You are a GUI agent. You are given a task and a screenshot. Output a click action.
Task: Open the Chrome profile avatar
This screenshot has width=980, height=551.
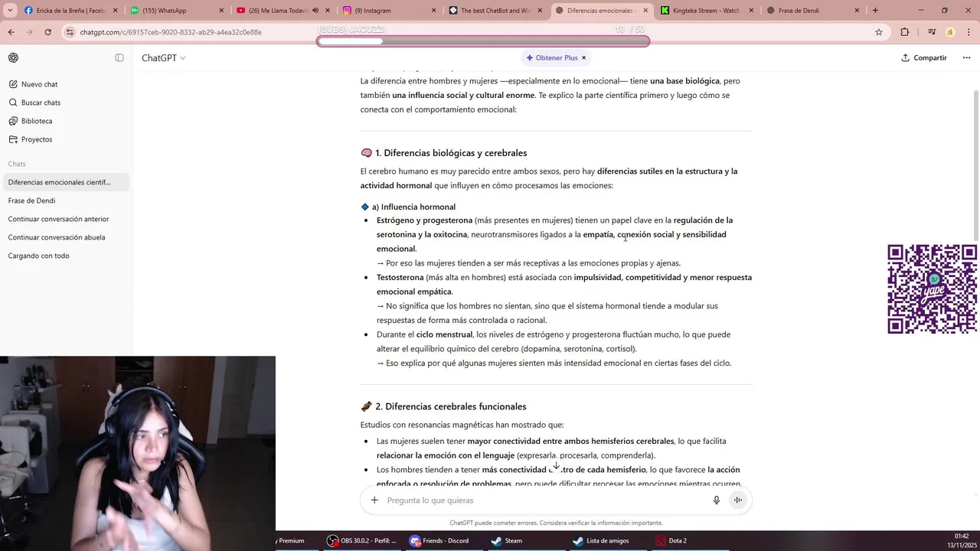tap(950, 32)
